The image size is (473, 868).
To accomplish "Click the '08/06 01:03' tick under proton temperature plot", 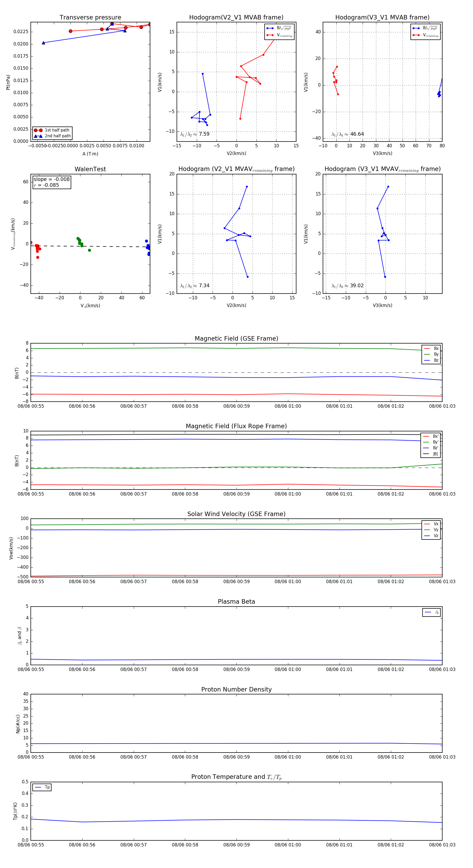I will pyautogui.click(x=442, y=845).
